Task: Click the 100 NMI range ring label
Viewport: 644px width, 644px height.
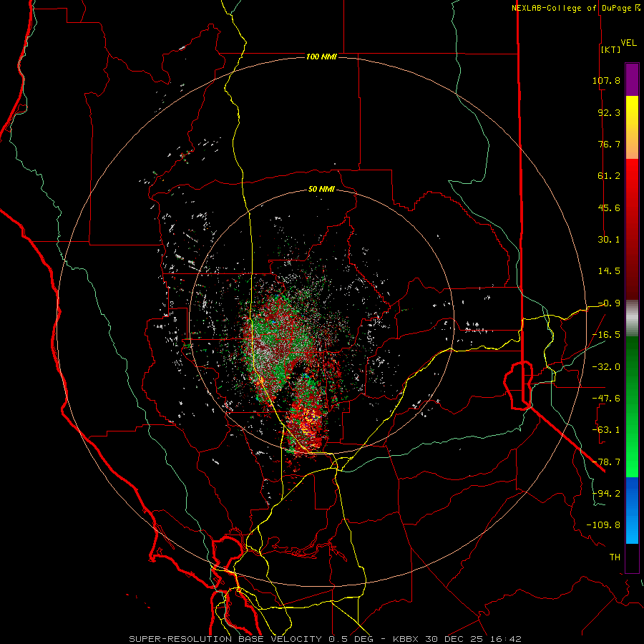Action: coord(321,57)
